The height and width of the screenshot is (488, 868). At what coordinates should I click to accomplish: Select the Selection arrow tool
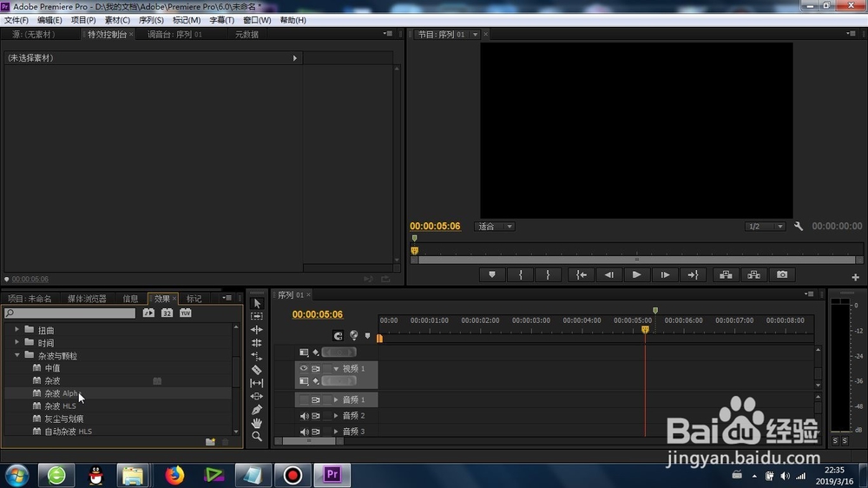(x=257, y=303)
